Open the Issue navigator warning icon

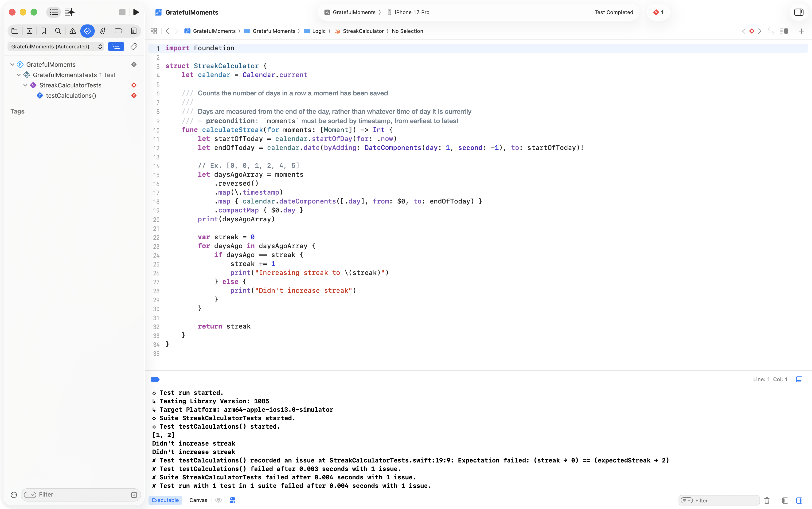coord(73,31)
